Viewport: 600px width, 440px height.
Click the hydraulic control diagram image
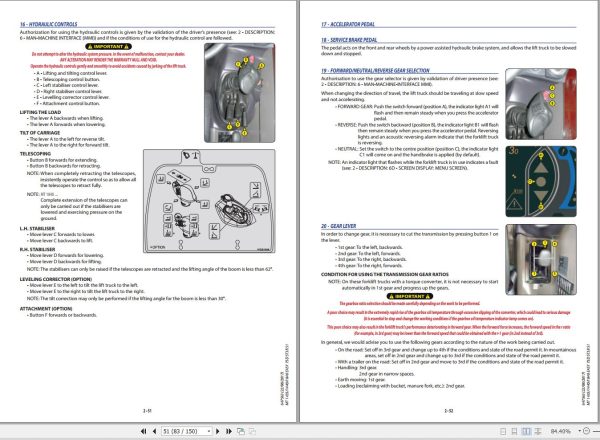(x=209, y=201)
